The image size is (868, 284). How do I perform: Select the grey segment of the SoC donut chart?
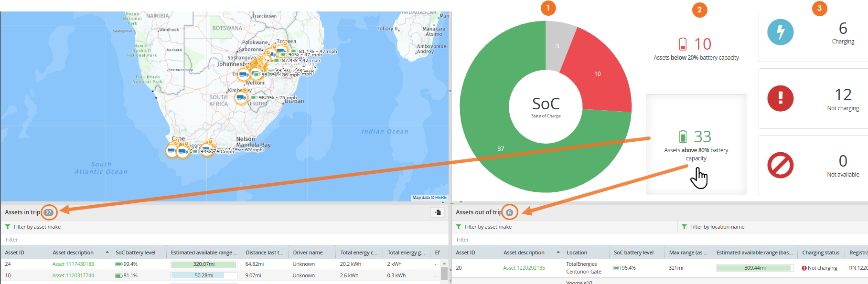pyautogui.click(x=558, y=41)
